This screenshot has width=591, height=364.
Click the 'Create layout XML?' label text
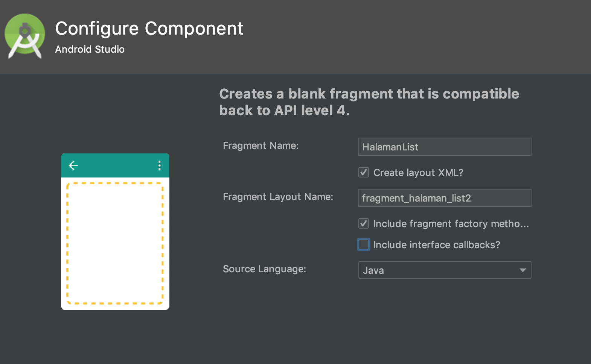pos(418,173)
